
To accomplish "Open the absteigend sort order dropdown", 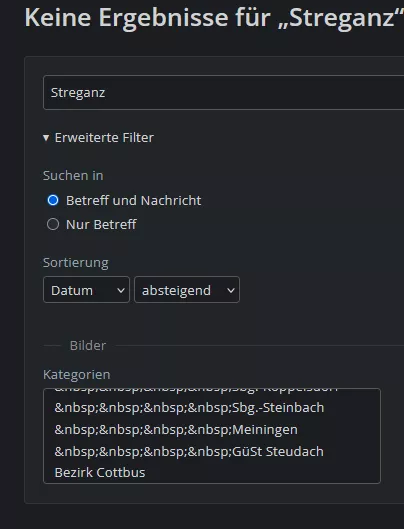I will 187,290.
